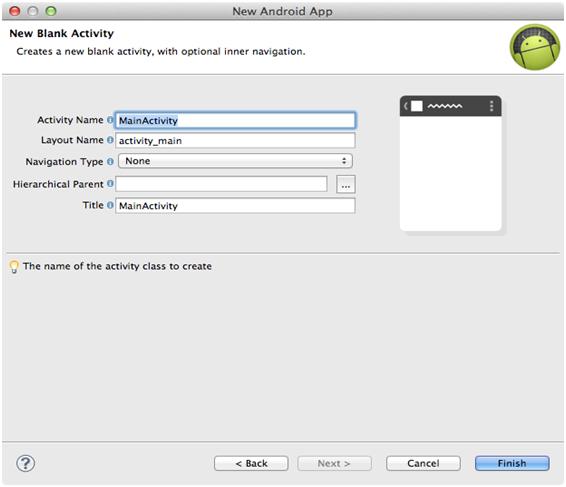566x487 pixels.
Task: Click the overflow menu dots in preview
Action: click(x=491, y=106)
